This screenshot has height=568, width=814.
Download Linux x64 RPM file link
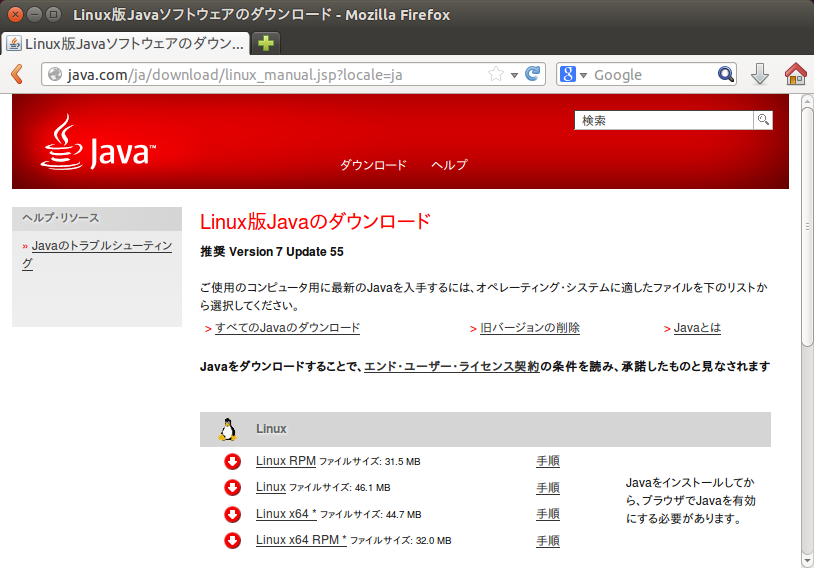[301, 540]
